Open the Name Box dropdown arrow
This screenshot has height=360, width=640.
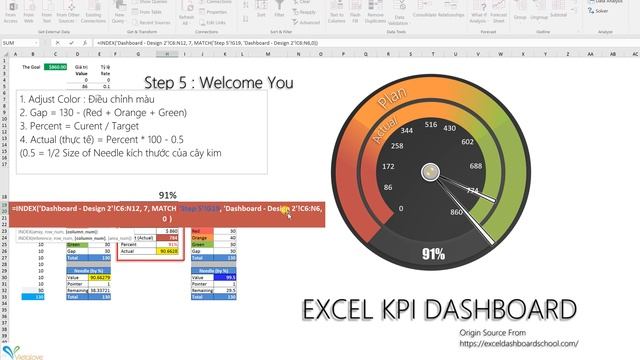36,43
